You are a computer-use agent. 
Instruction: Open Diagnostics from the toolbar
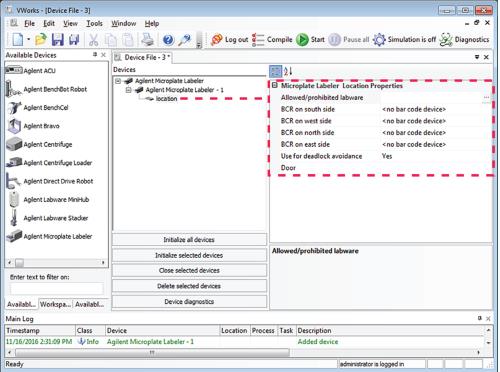coord(464,40)
